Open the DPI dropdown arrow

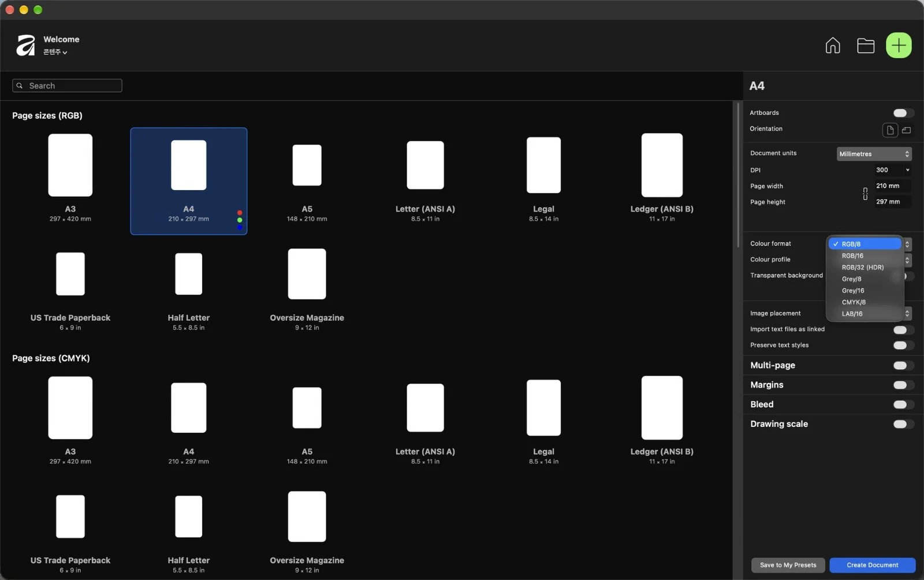coord(908,170)
